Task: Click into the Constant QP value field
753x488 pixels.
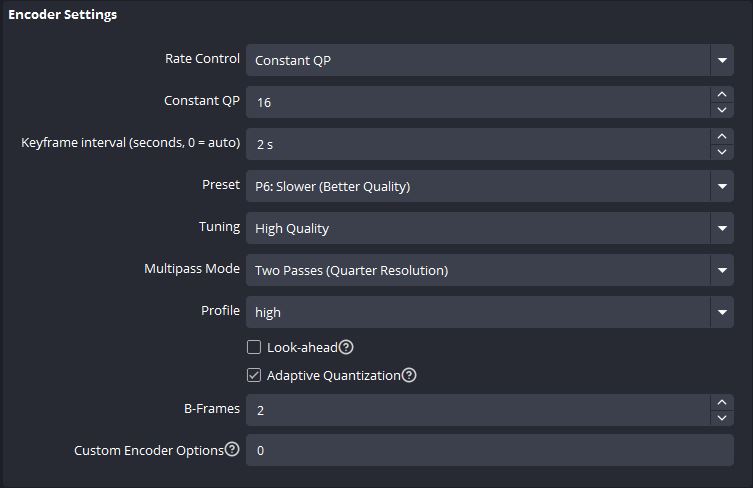Action: [x=478, y=102]
